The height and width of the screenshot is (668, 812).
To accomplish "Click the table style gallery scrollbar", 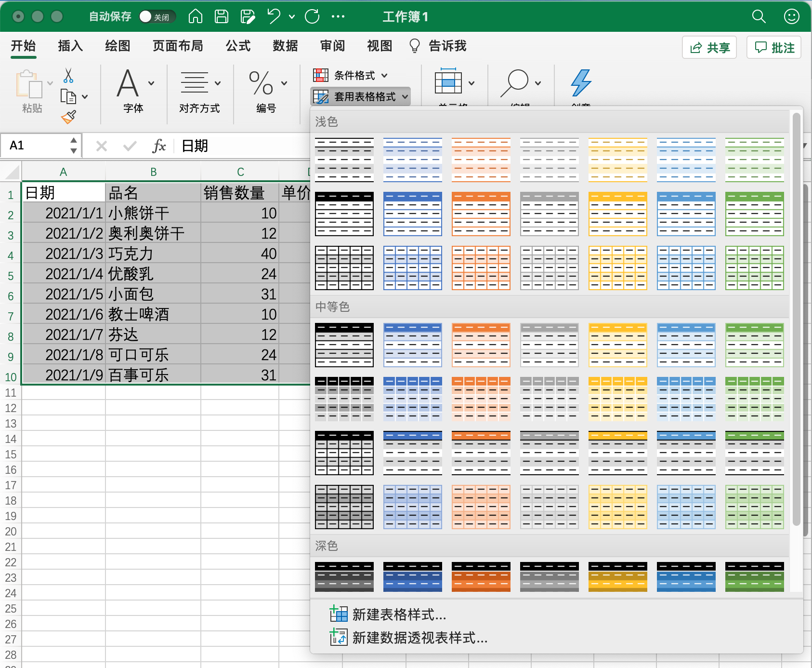I will [796, 318].
